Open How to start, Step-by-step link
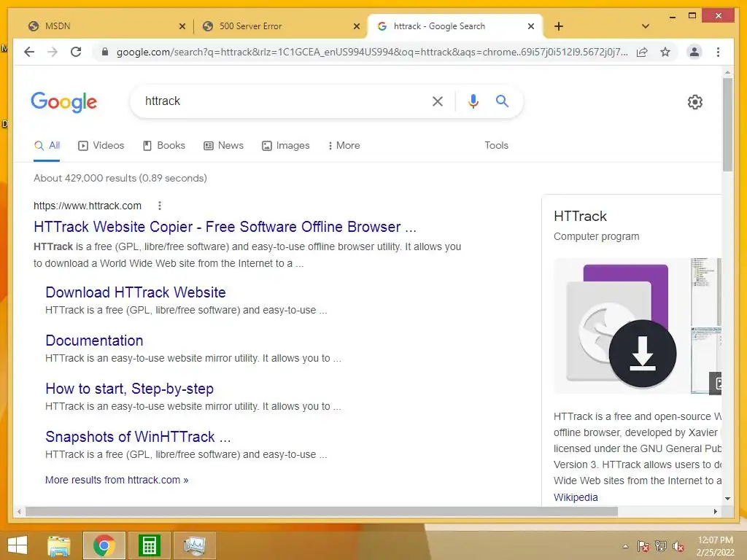This screenshot has height=560, width=747. (x=130, y=389)
